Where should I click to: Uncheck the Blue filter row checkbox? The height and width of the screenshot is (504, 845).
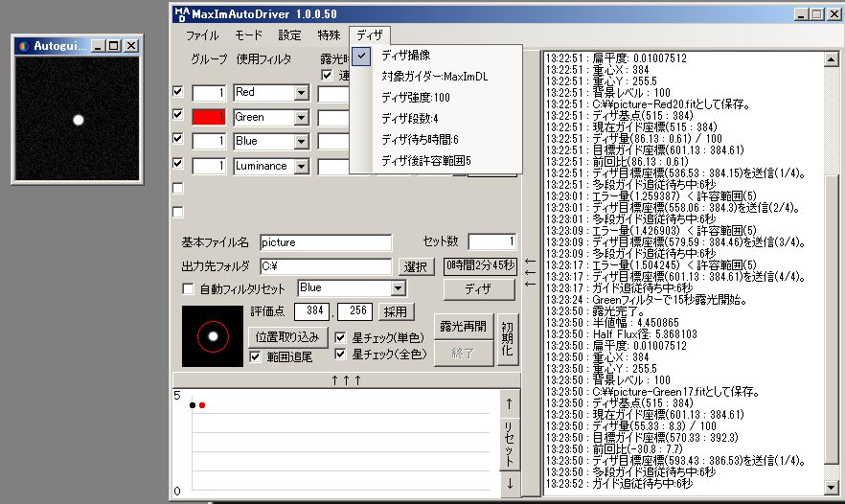coord(178,139)
